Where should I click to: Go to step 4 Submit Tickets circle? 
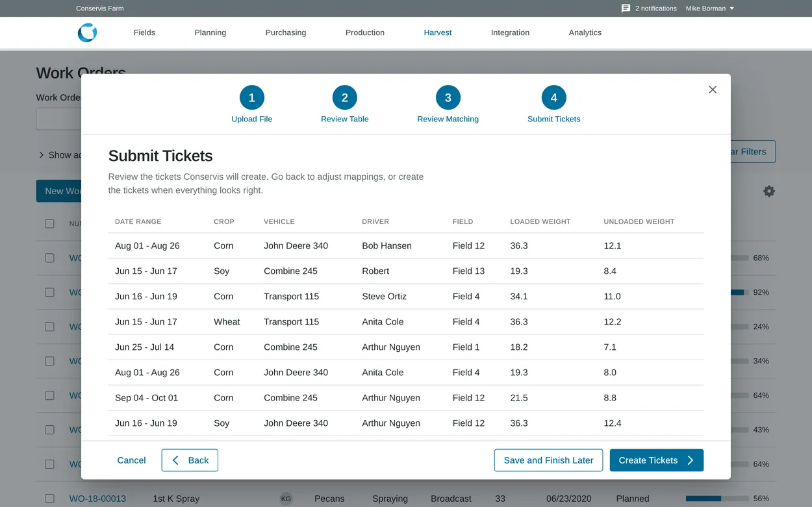click(554, 98)
